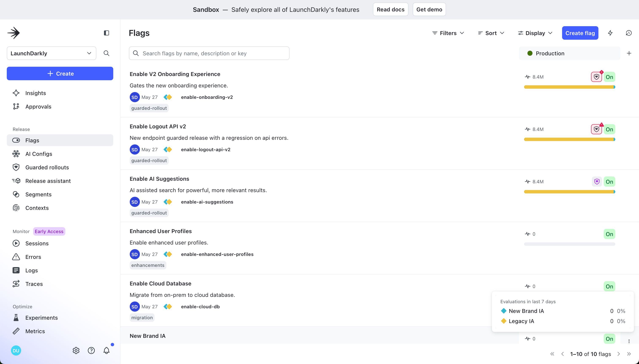This screenshot has width=639, height=364.
Task: Open Segments in the sidebar
Action: click(x=60, y=194)
